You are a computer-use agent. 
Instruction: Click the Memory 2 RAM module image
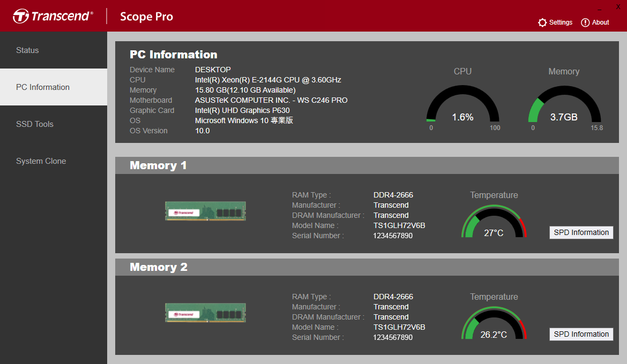tap(206, 313)
